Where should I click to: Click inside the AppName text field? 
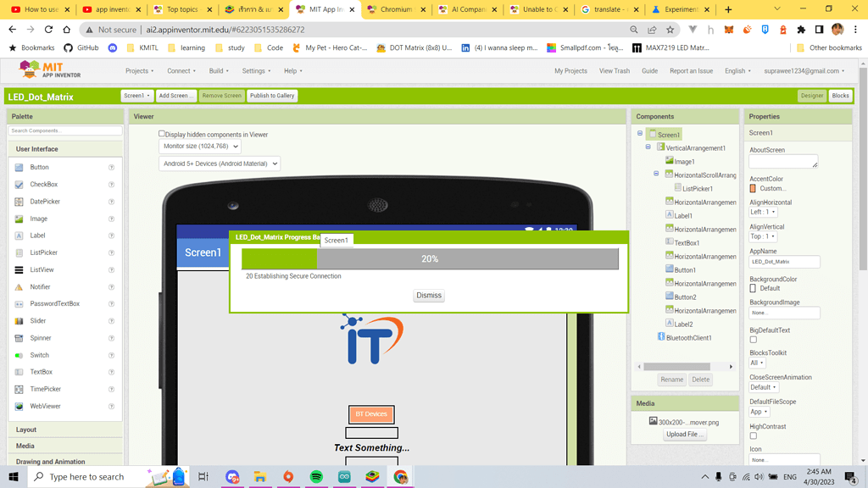(784, 261)
